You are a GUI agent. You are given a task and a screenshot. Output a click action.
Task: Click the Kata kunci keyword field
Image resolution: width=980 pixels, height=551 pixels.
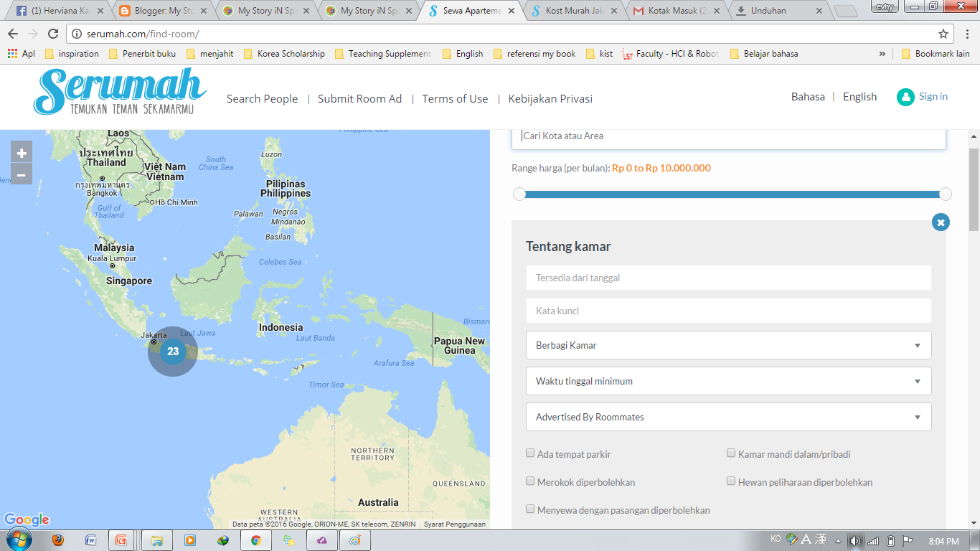click(x=728, y=311)
